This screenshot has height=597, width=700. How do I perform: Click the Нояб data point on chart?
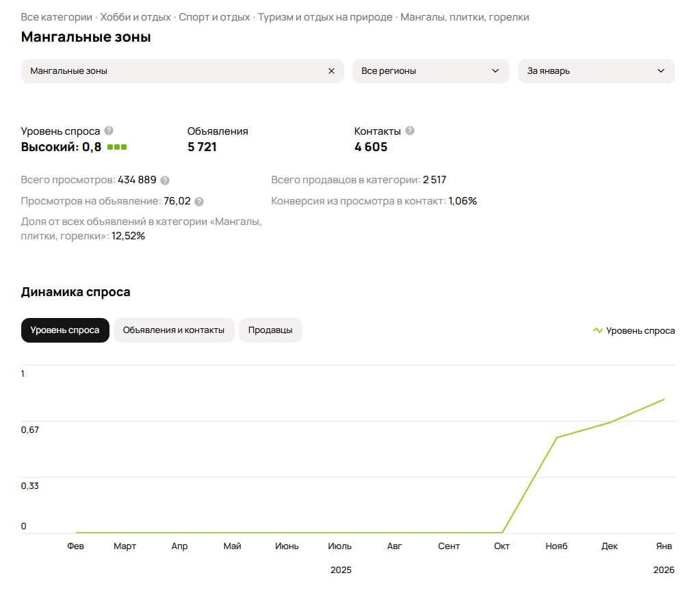pyautogui.click(x=557, y=438)
